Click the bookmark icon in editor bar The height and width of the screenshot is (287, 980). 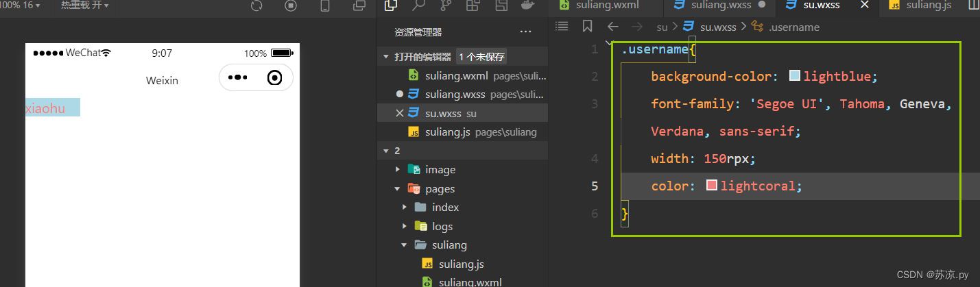587,27
